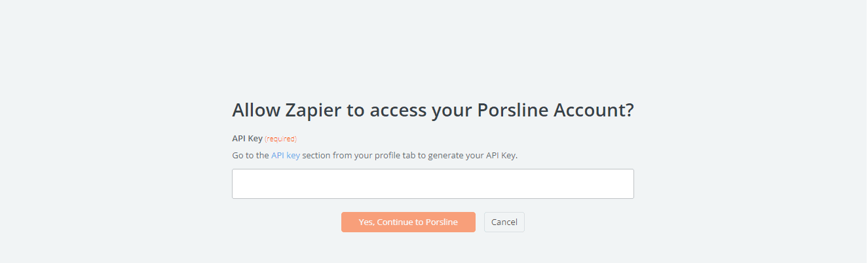Select the Continue to Porsline button
Screen dimensions: 868x263
pos(408,222)
